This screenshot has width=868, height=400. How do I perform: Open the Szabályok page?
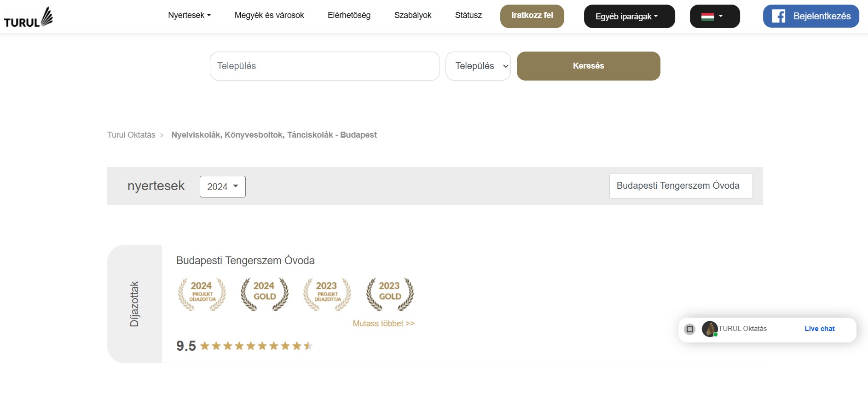pos(413,15)
